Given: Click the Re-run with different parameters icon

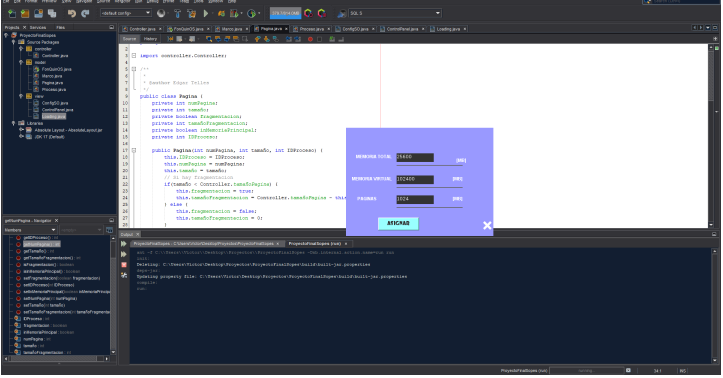Looking at the screenshot, I should [124, 254].
